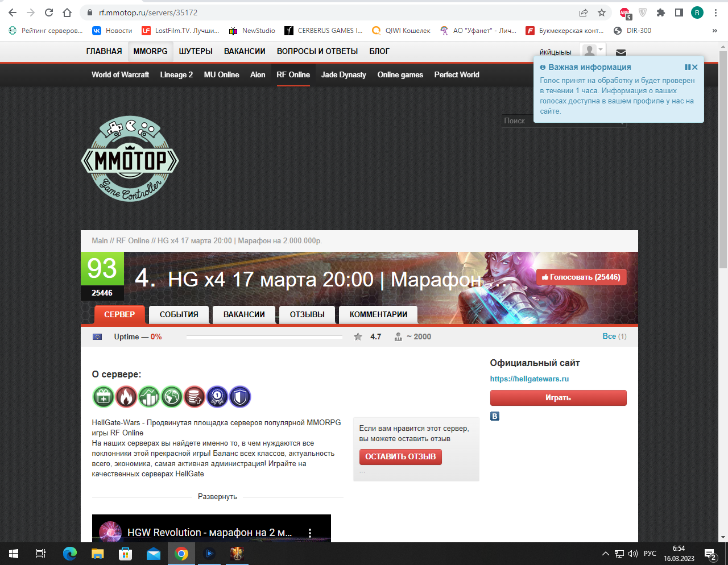Show more bookmarks with the double chevron
This screenshot has width=728, height=565.
pyautogui.click(x=715, y=31)
